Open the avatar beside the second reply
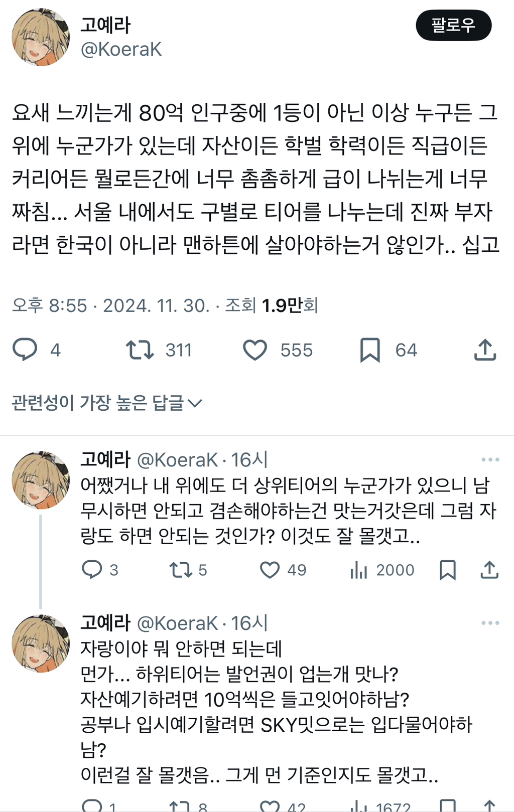The image size is (514, 812). 41,643
